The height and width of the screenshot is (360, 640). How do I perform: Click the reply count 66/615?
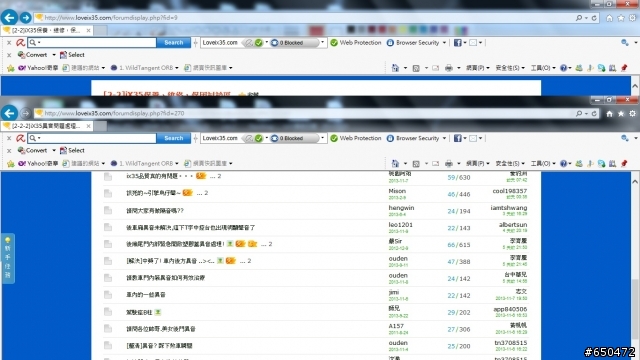(x=459, y=245)
